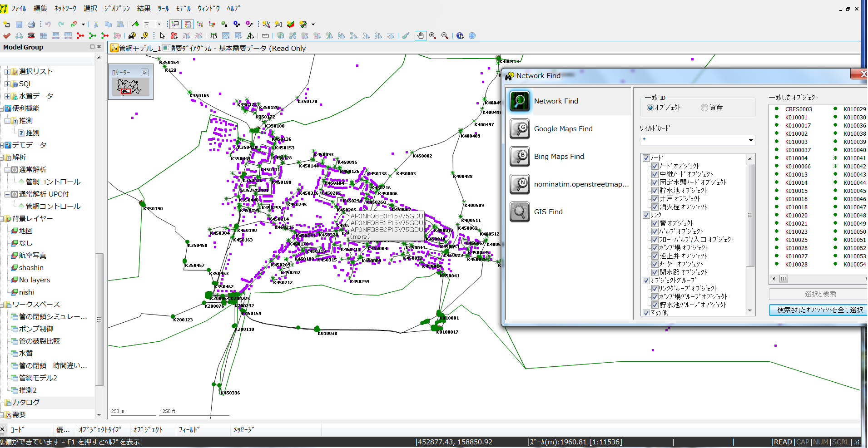
Task: Click the blue info pointer icon
Action: point(460,35)
